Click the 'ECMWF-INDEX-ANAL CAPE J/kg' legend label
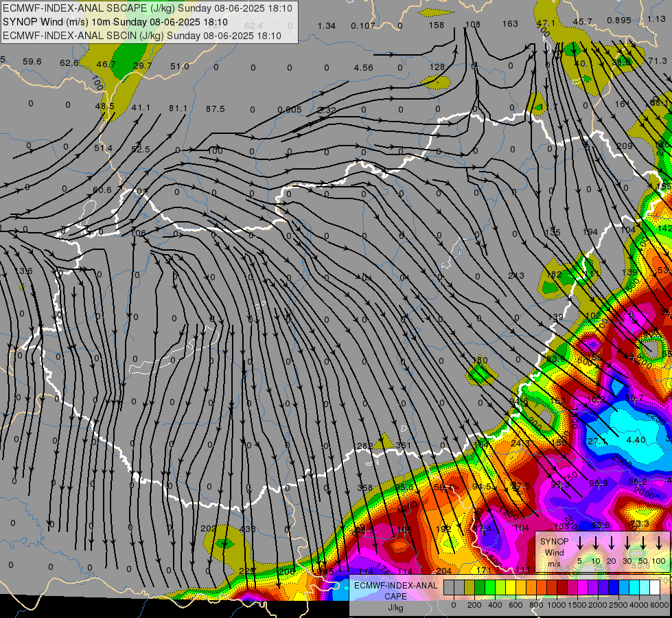 (x=395, y=597)
